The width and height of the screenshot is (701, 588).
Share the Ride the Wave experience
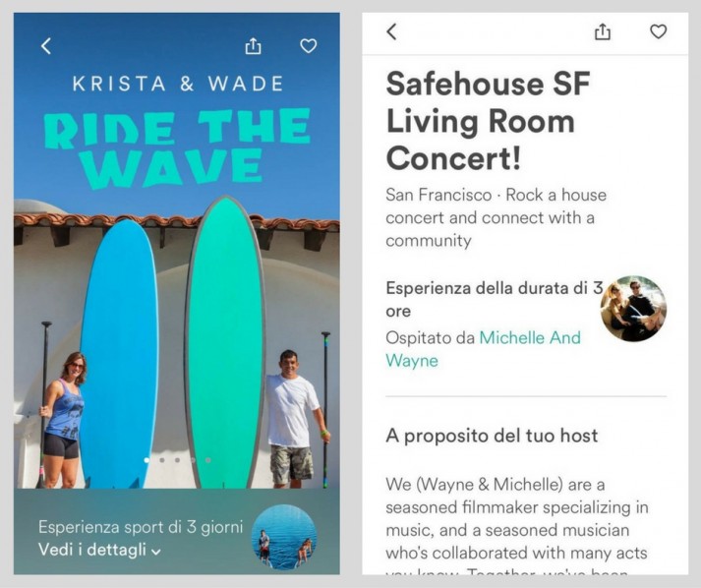[x=253, y=45]
